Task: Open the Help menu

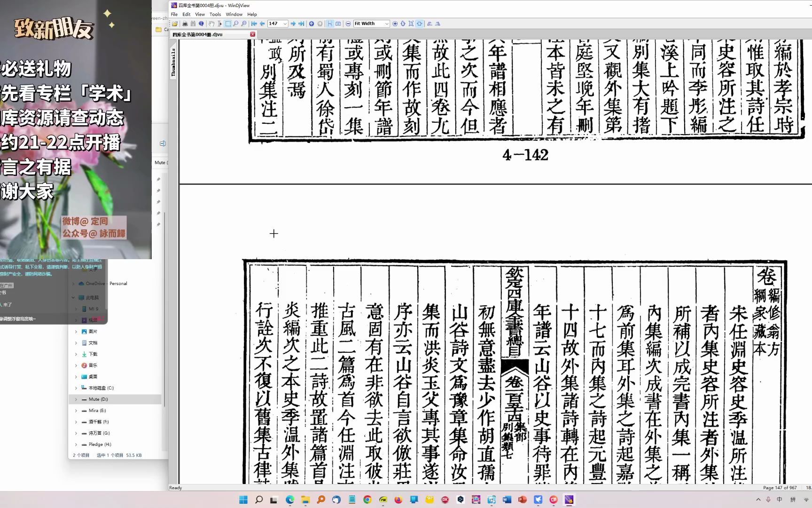Action: pos(252,14)
